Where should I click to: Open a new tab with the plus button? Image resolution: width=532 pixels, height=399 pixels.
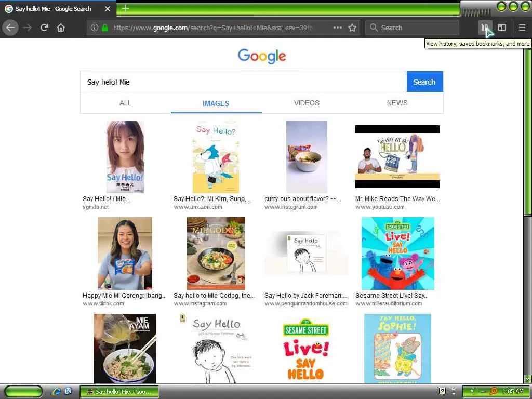tap(125, 8)
